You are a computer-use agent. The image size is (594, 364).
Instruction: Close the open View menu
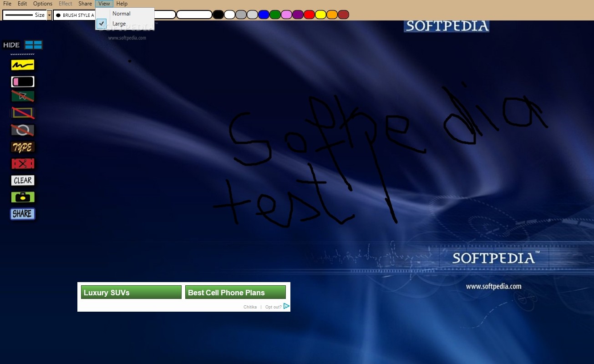point(104,4)
